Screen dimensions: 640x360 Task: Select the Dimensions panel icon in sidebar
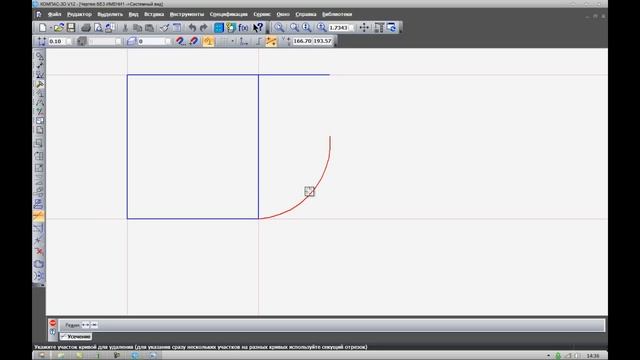pyautogui.click(x=39, y=65)
